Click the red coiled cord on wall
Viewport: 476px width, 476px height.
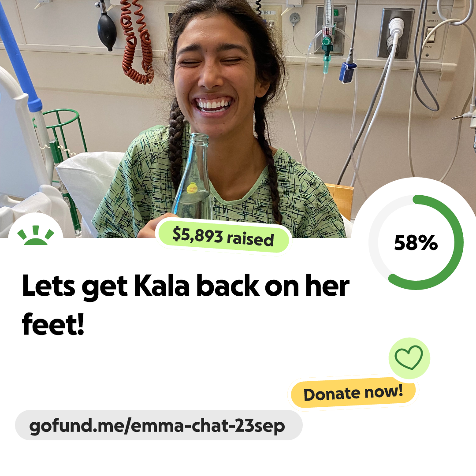tap(137, 42)
